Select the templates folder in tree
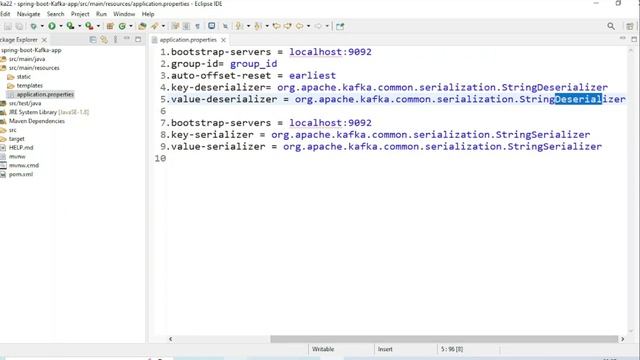The image size is (640, 360). coord(29,86)
